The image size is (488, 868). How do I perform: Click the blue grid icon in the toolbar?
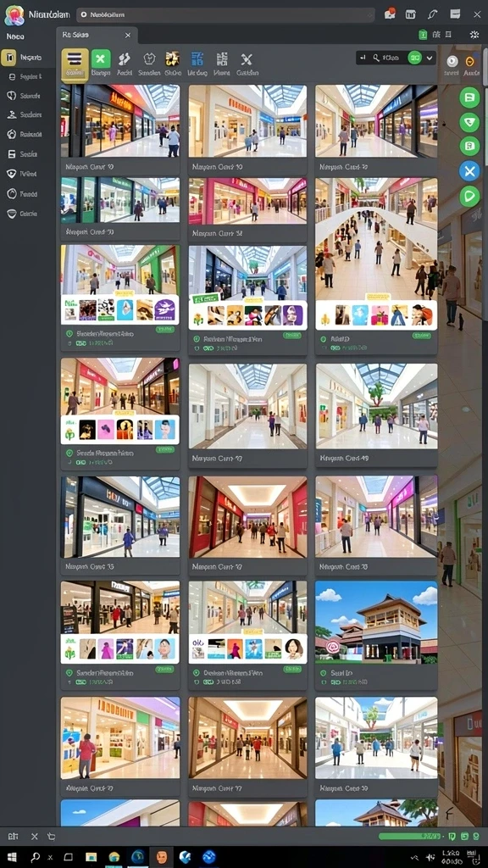[197, 59]
